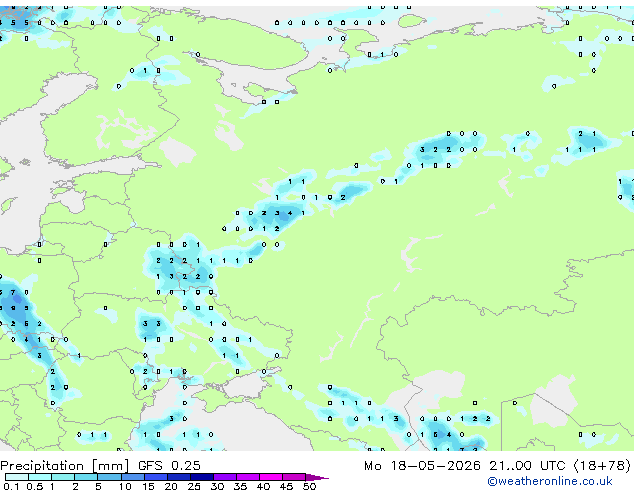Select the 25–30 mm dark navy legend swatch
The height and width of the screenshot is (490, 634).
[202, 477]
